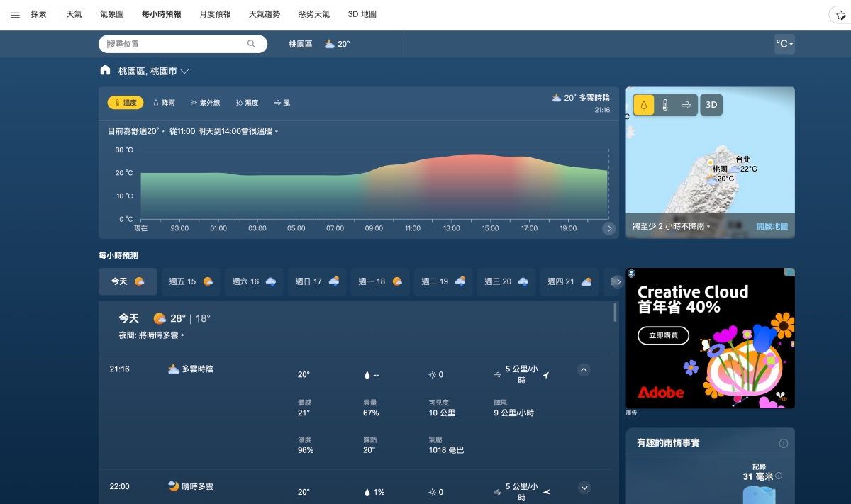Switch the map to 3D
This screenshot has height=504, width=851.
[x=712, y=105]
